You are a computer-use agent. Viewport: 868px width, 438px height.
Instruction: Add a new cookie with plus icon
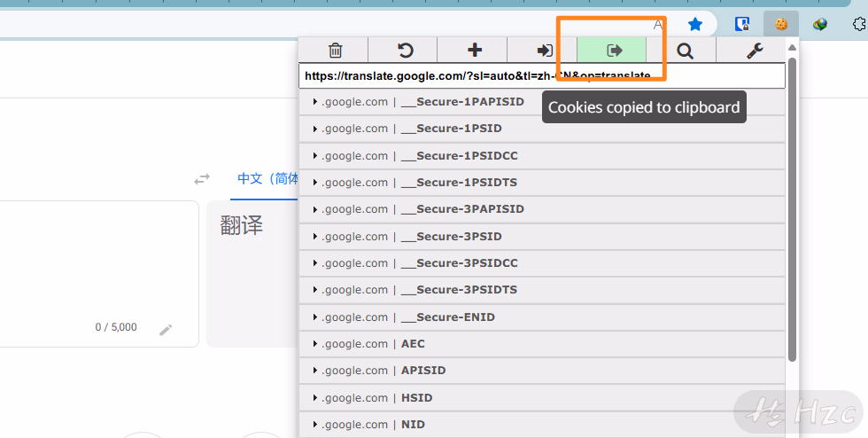coord(475,51)
